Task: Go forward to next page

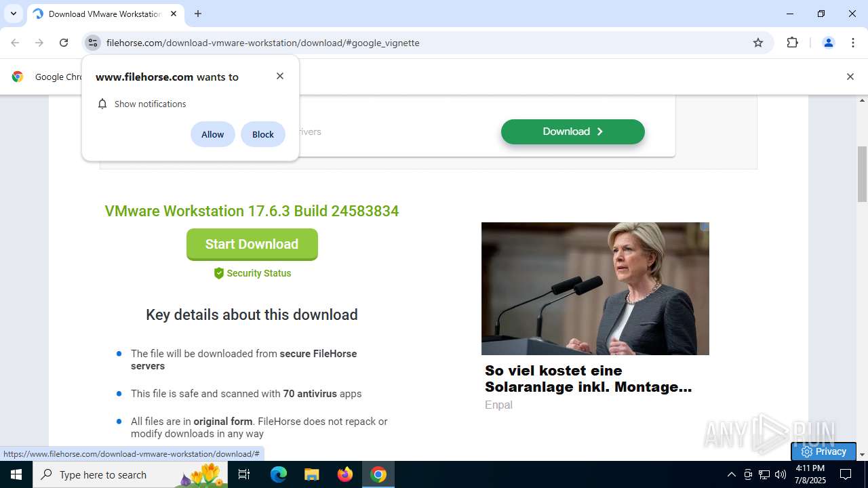Action: 39,43
